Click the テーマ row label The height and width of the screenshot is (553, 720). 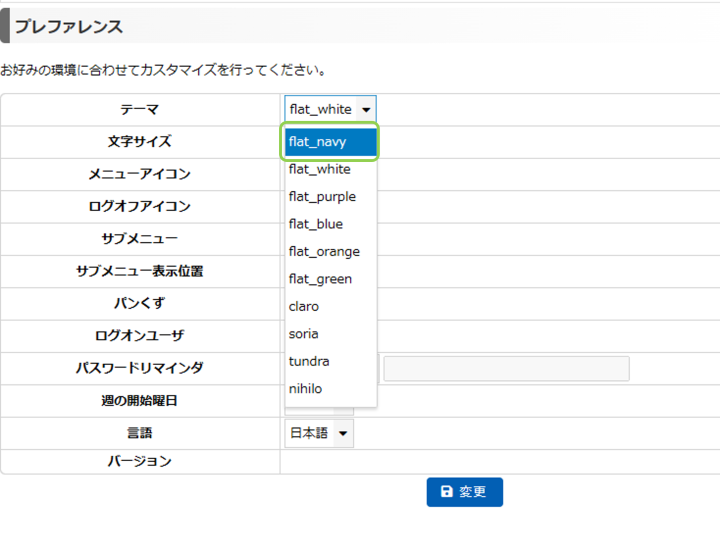point(140,109)
